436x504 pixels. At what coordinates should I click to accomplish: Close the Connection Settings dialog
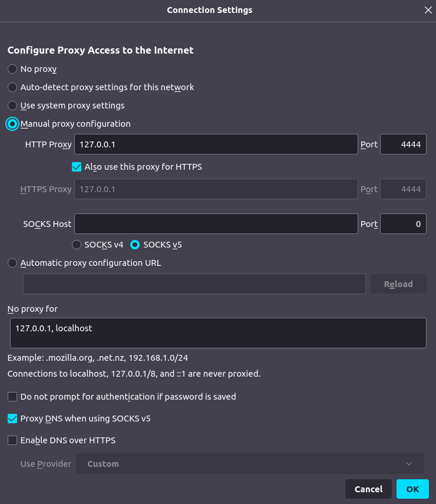click(x=428, y=10)
